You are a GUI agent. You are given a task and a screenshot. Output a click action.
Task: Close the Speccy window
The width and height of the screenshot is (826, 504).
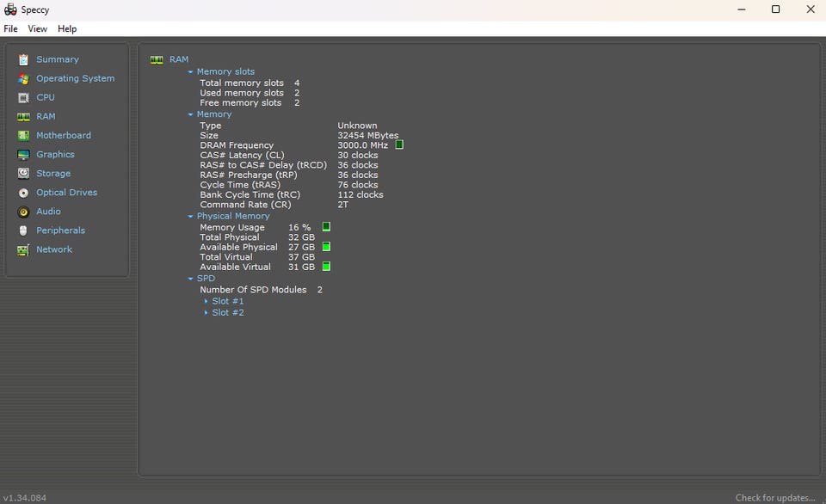(811, 9)
